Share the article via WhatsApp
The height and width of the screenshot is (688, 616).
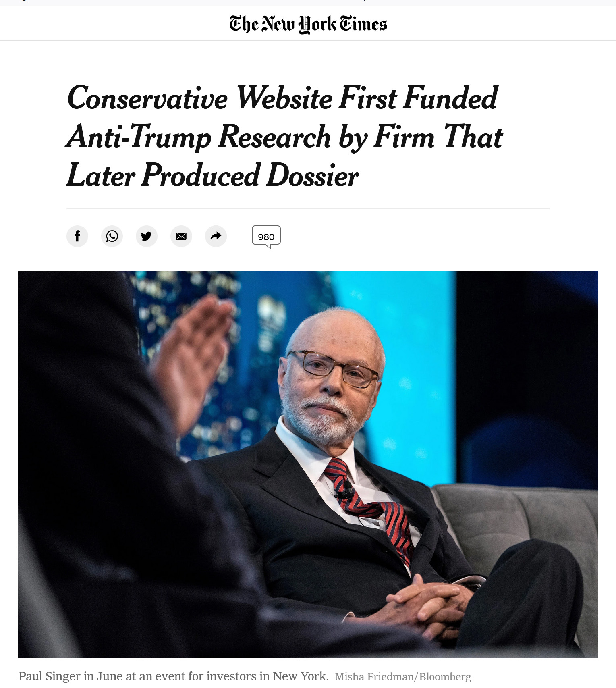coord(112,236)
